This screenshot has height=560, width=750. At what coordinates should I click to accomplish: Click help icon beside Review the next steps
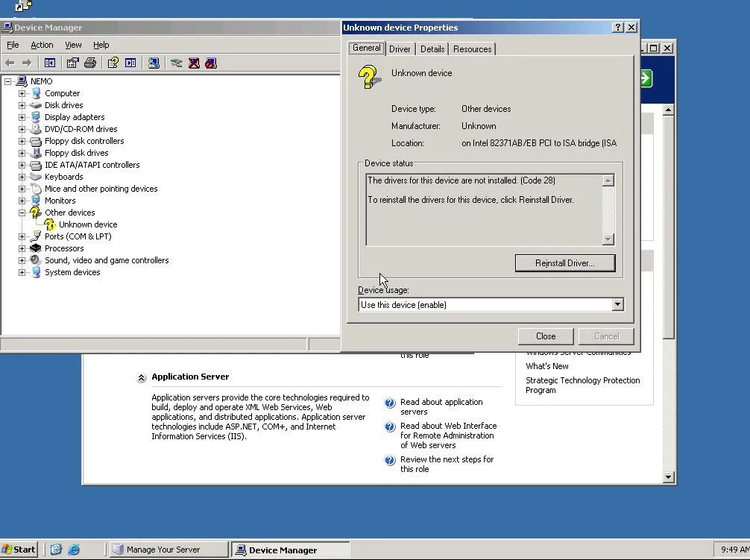[x=390, y=460]
